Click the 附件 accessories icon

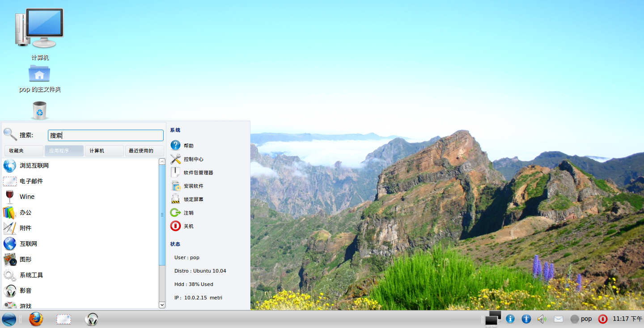[x=10, y=228]
